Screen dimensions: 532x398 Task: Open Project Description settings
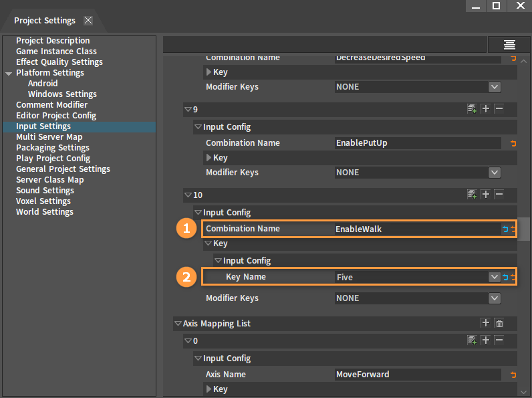53,40
